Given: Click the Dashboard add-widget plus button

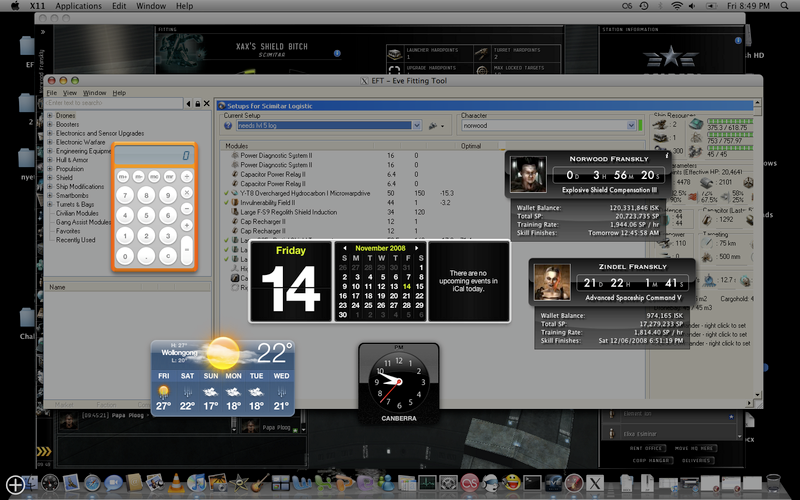Looking at the screenshot, I should pos(15,485).
